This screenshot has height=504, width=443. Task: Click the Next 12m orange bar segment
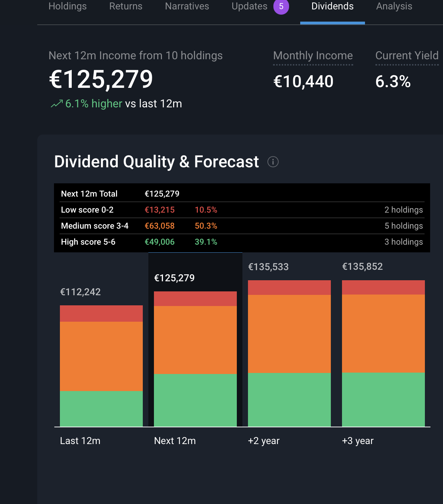[x=195, y=340]
